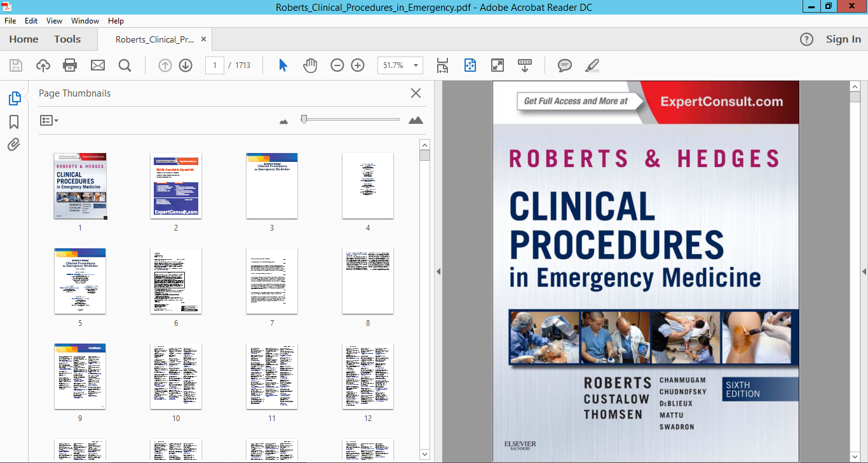Click Fit to width scrolling icon
868x463 pixels.
point(442,65)
